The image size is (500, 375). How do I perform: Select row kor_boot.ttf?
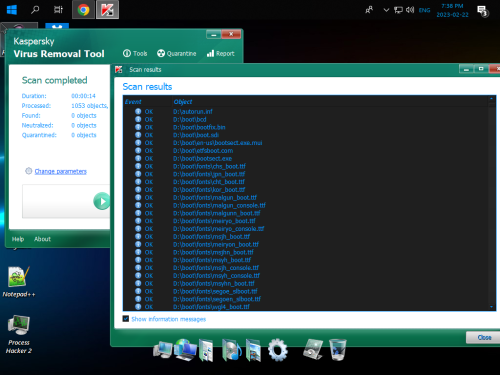click(306, 190)
